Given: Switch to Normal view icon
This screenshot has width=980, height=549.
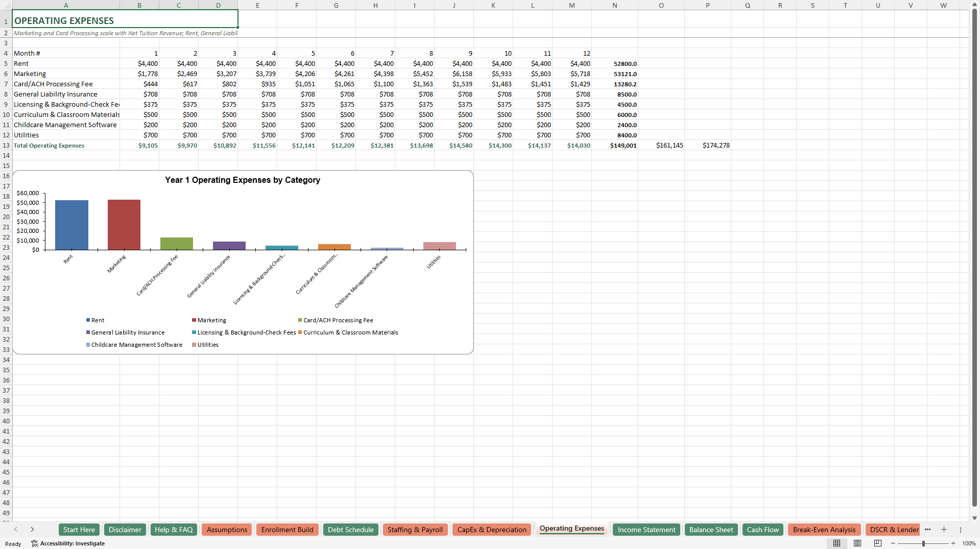Looking at the screenshot, I should pos(836,543).
